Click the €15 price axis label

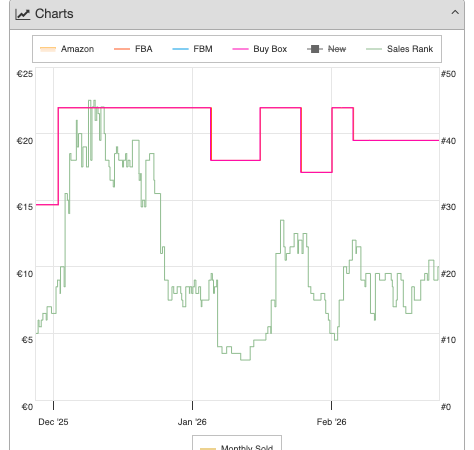point(25,207)
